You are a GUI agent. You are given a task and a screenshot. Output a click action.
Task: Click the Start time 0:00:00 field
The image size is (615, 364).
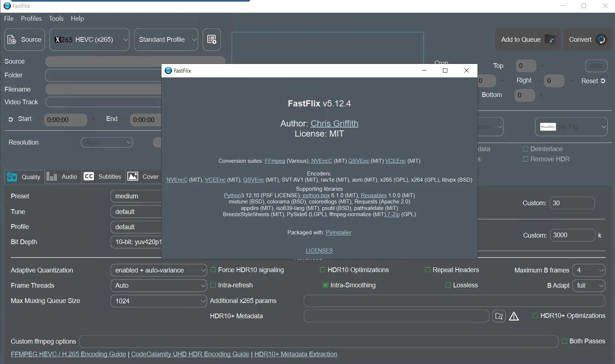point(65,120)
